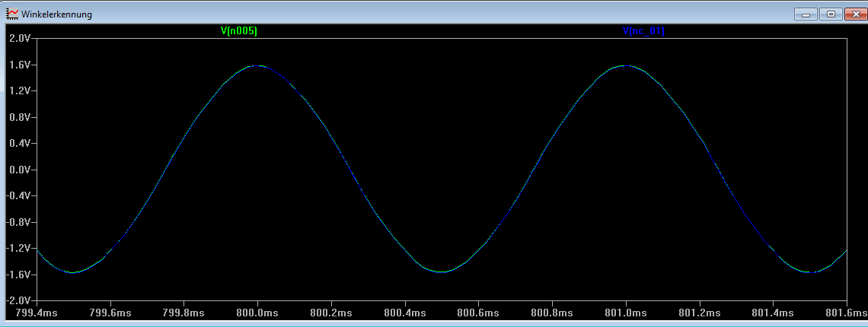
Task: Click the Winkelerkennung window title text
Action: (x=56, y=14)
